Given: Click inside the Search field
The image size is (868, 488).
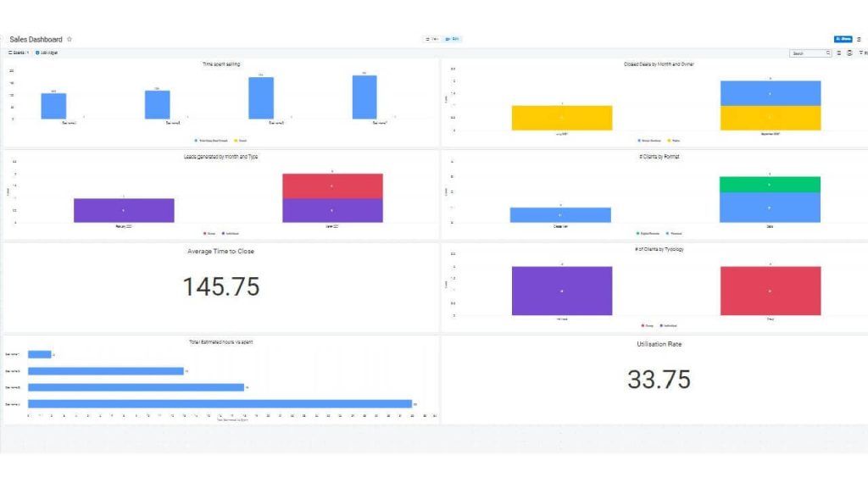Looking at the screenshot, I should [x=810, y=53].
